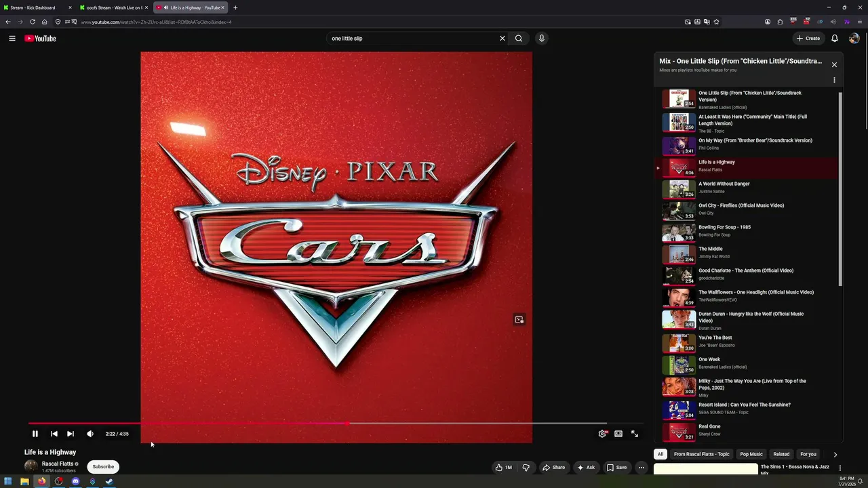The width and height of the screenshot is (868, 488).
Task: Open YouTube notifications bell
Action: (835, 39)
